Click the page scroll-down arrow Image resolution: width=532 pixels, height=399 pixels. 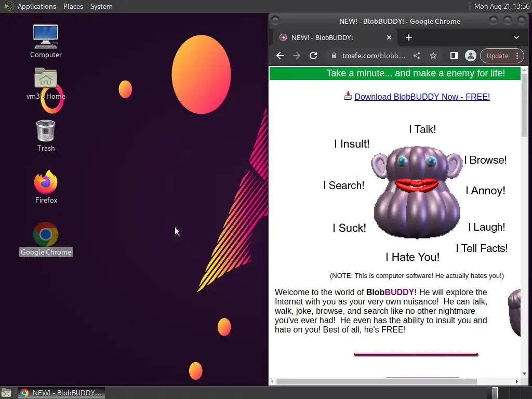pyautogui.click(x=525, y=373)
